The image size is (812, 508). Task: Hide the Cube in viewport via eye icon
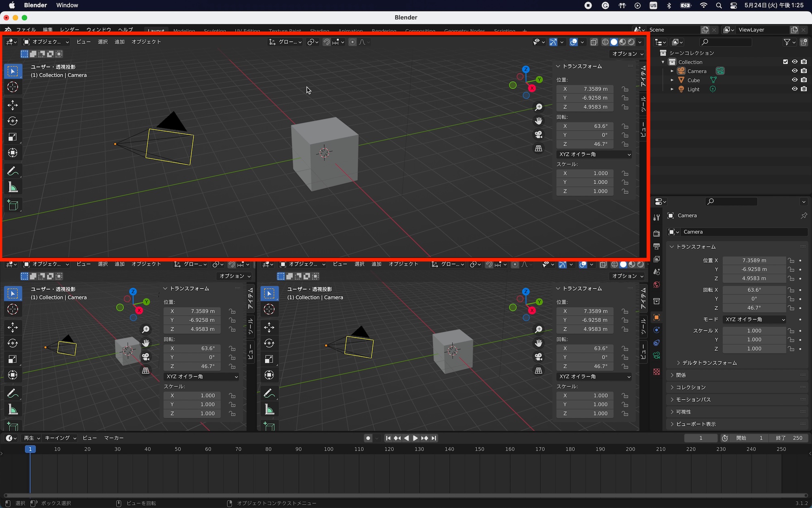[x=795, y=80]
